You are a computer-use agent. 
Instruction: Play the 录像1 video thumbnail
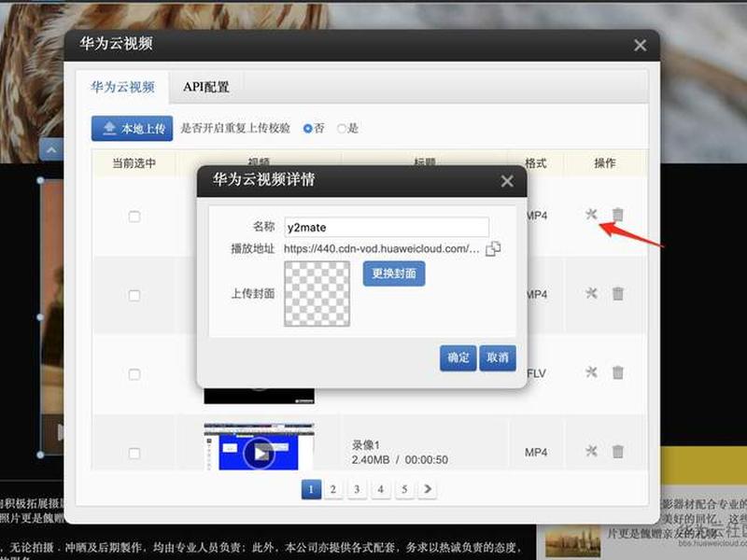pyautogui.click(x=260, y=453)
